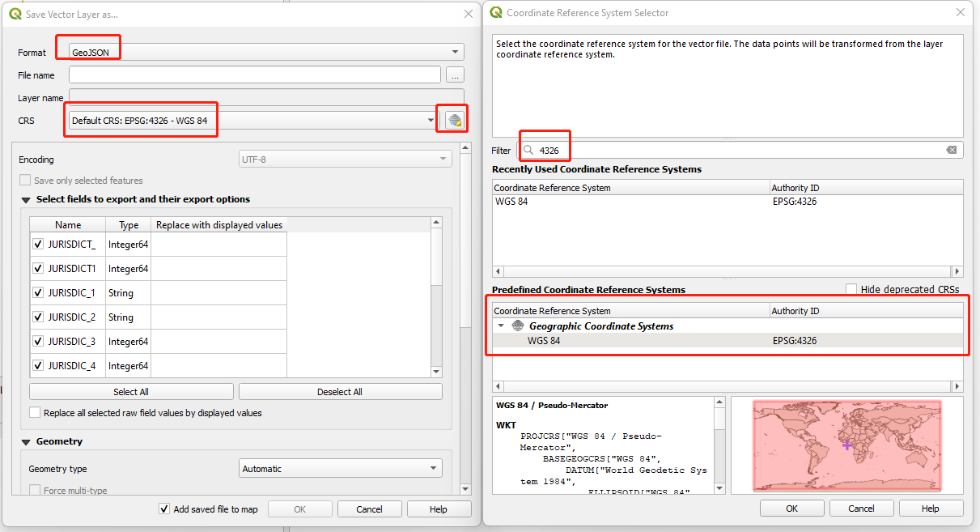Check Replace all selected raw field values
Screen dimensions: 980x532
35,412
